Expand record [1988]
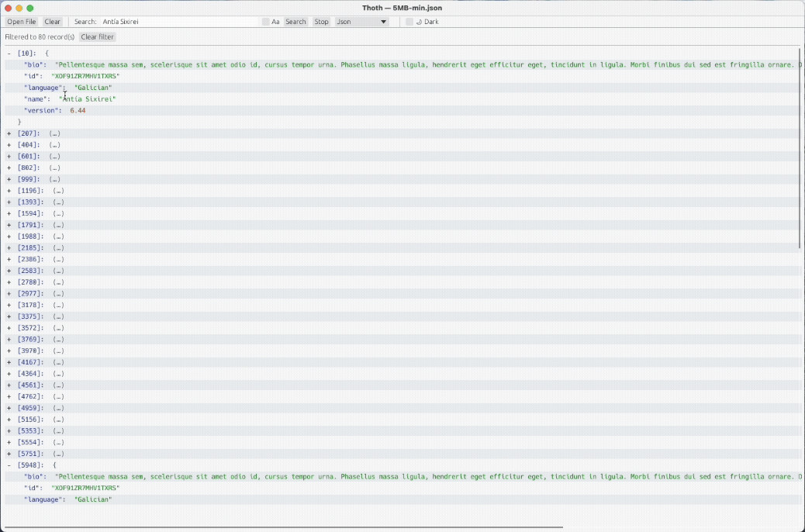The width and height of the screenshot is (805, 532). [x=9, y=237]
